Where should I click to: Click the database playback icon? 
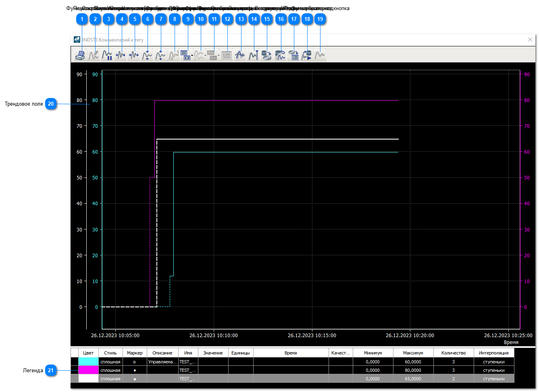pyautogui.click(x=307, y=55)
